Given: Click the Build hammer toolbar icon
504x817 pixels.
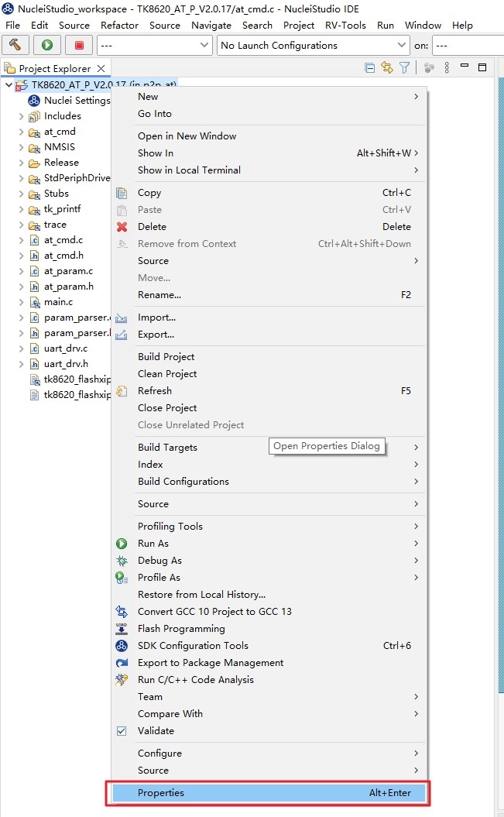Looking at the screenshot, I should point(15,46).
